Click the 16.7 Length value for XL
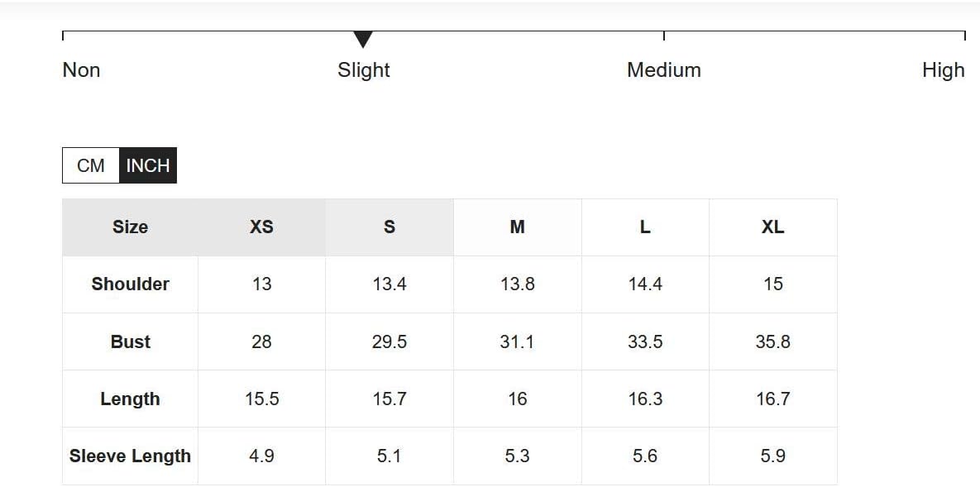The height and width of the screenshot is (487, 980). click(x=773, y=399)
